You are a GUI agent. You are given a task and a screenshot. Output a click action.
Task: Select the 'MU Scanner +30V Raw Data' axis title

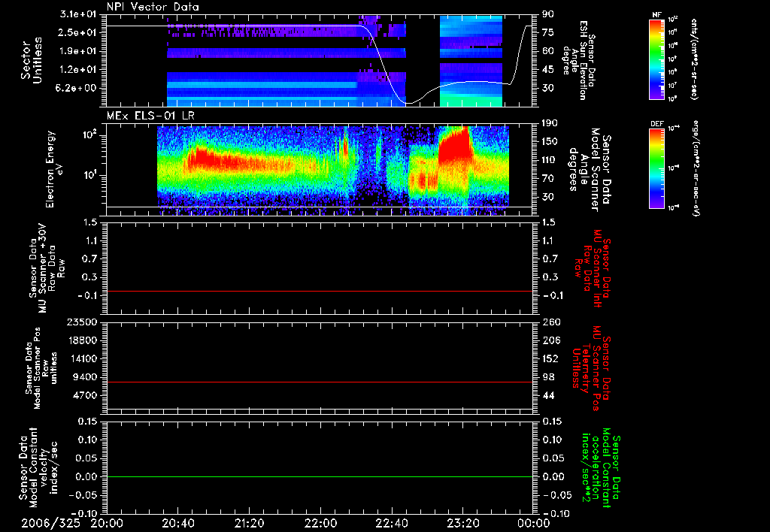pos(46,268)
